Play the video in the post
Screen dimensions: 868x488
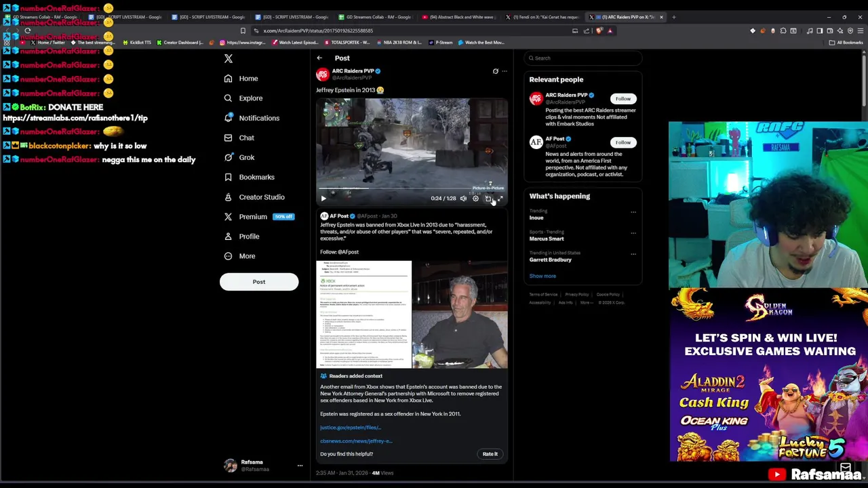[323, 199]
